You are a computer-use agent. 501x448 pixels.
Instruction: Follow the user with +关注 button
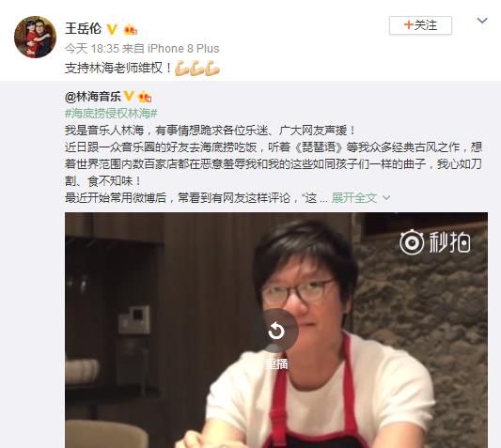pyautogui.click(x=420, y=25)
